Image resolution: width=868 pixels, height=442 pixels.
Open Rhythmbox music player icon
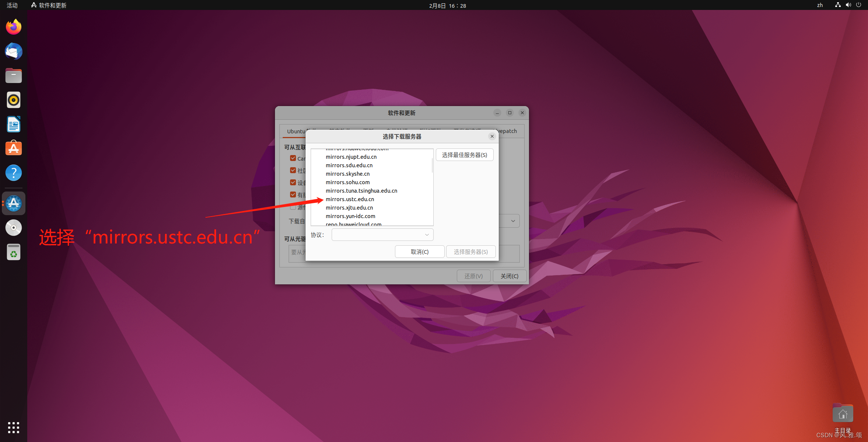pyautogui.click(x=14, y=100)
